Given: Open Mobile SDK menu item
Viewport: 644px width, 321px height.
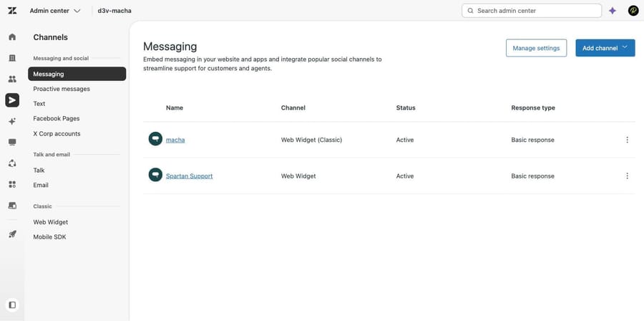Looking at the screenshot, I should click(49, 236).
